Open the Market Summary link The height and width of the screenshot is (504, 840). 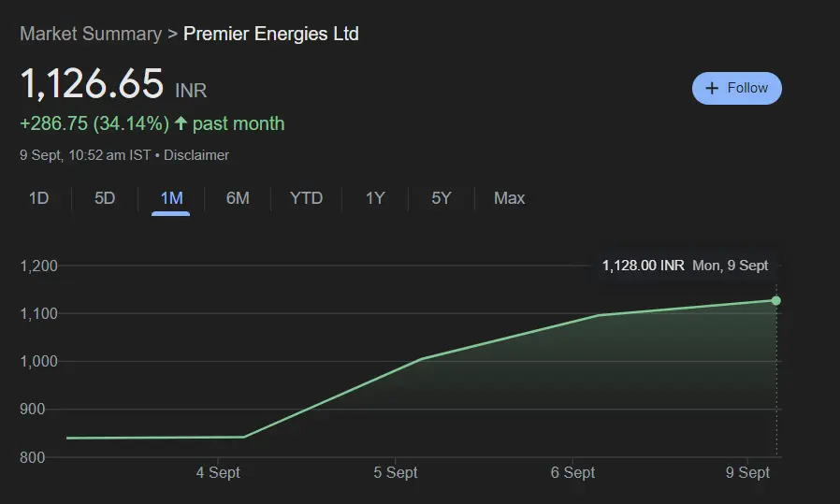91,34
